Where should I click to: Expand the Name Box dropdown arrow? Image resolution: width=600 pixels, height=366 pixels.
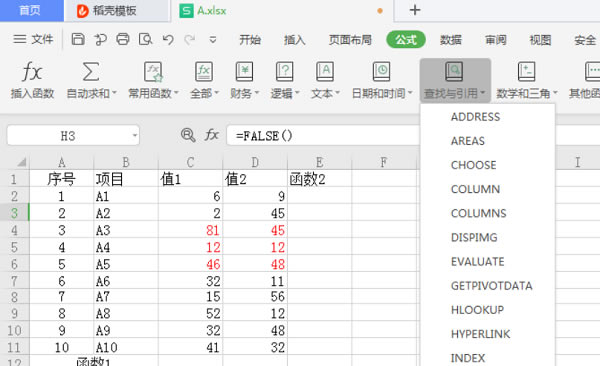135,135
